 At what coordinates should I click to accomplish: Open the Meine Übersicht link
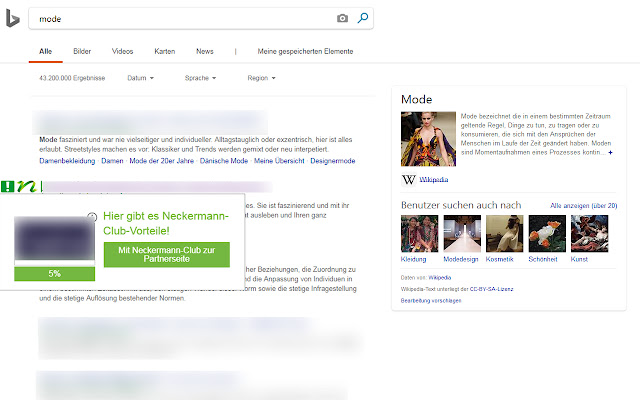[279, 161]
